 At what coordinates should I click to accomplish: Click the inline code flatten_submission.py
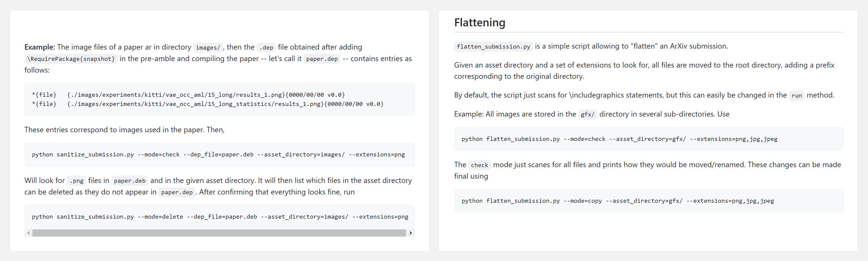(x=493, y=47)
